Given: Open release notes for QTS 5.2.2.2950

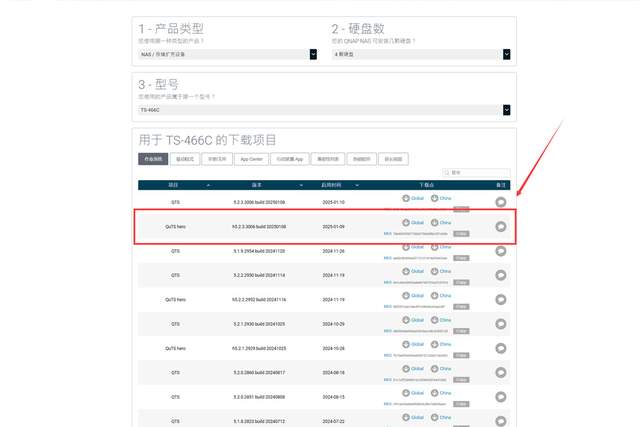Looking at the screenshot, I should 501,275.
